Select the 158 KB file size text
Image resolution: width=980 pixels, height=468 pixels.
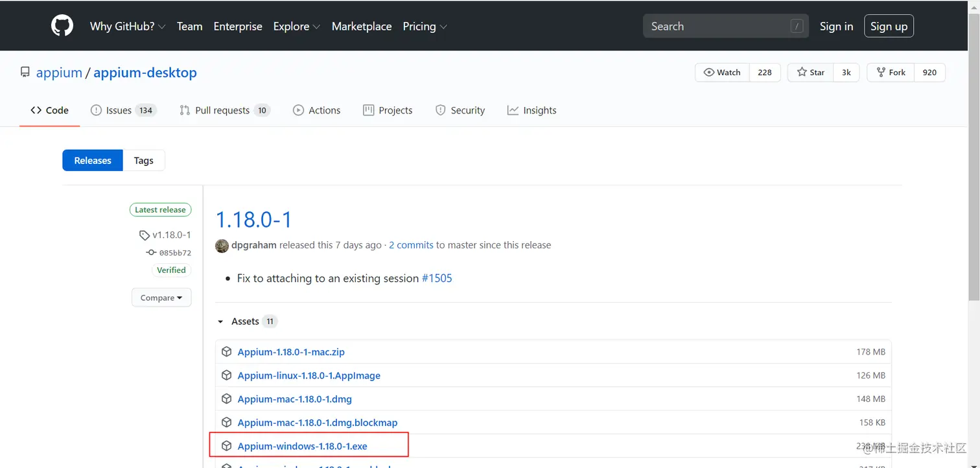click(872, 423)
